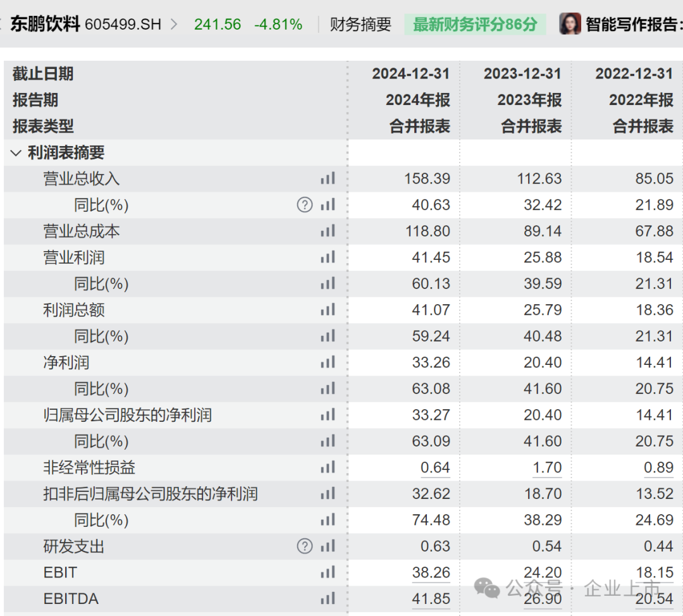Click the 报表类型 row label

[x=43, y=126]
